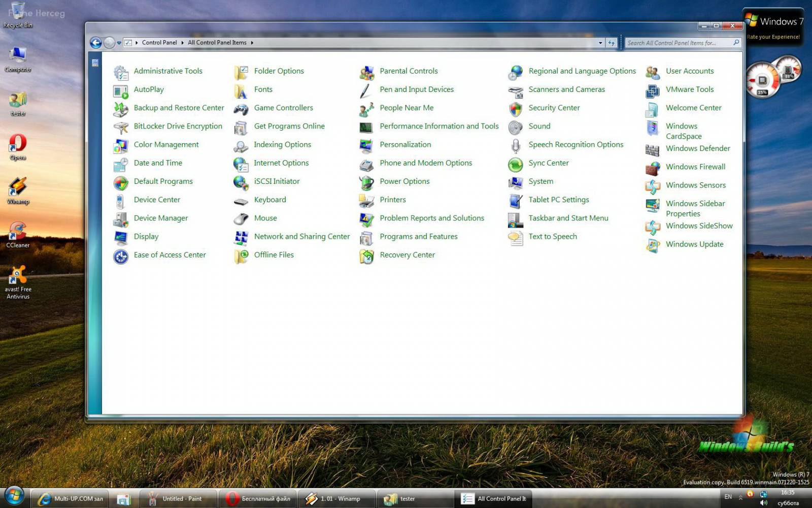Switch to the Opera taskbar button
The height and width of the screenshot is (508, 812).
(x=258, y=499)
